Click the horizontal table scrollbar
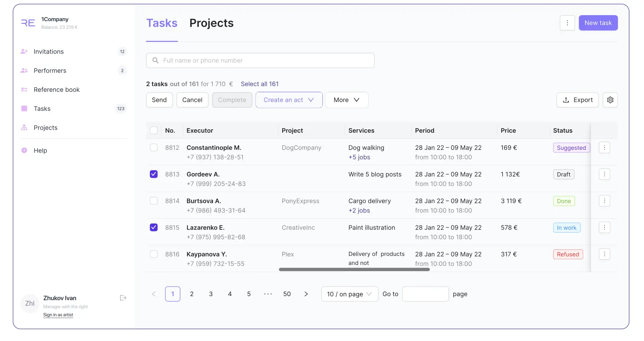This screenshot has width=644, height=341. [x=354, y=270]
